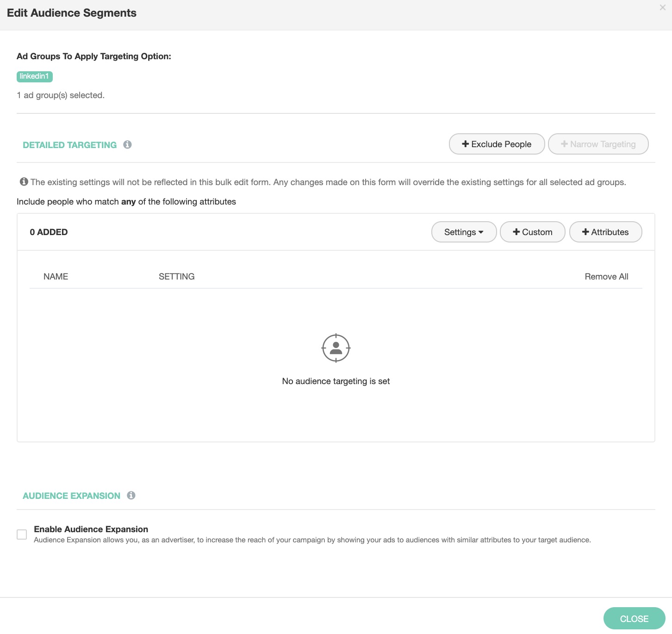The height and width of the screenshot is (634, 672).
Task: Enable the Audience Expansion checkbox
Action: point(22,535)
